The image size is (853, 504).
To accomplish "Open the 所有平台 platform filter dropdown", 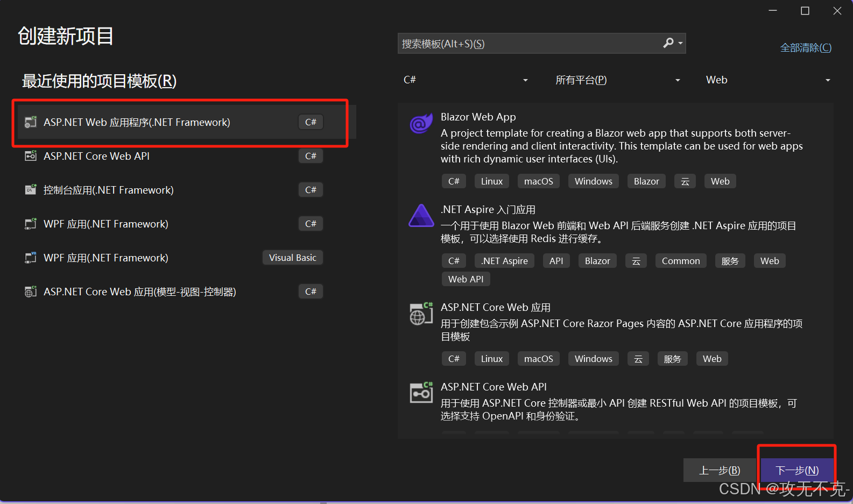I will [617, 80].
